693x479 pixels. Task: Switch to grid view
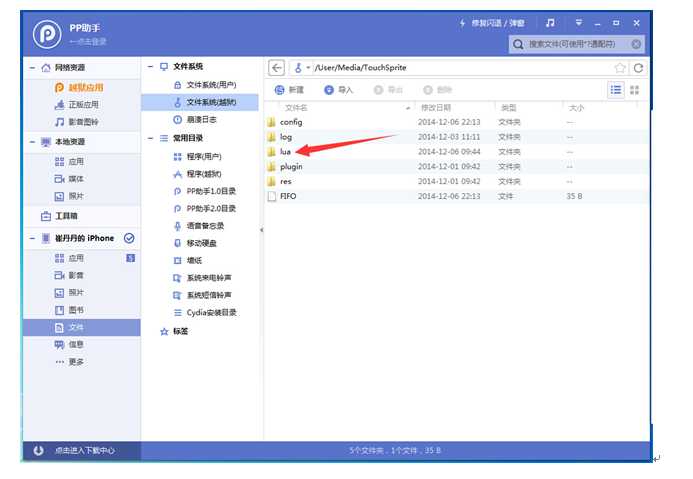[635, 90]
